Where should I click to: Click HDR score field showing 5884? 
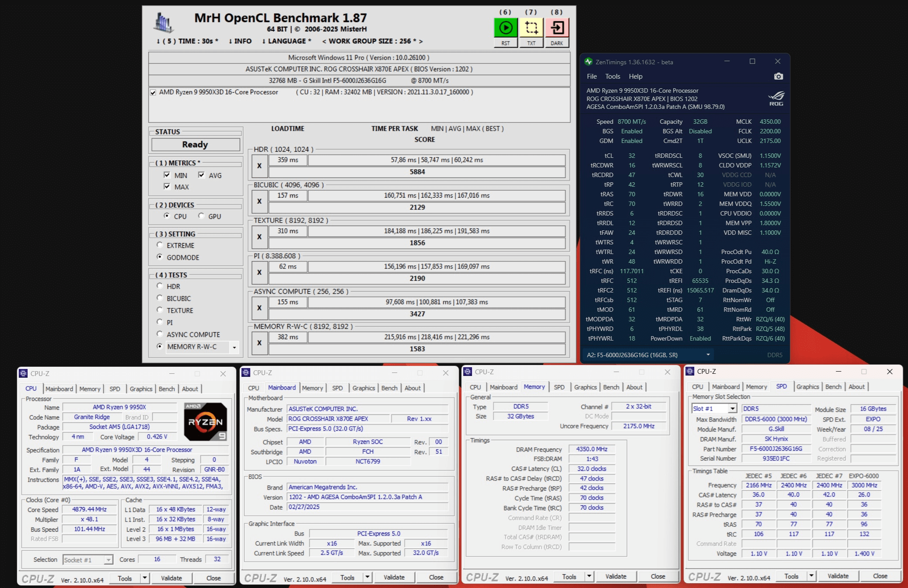point(417,172)
